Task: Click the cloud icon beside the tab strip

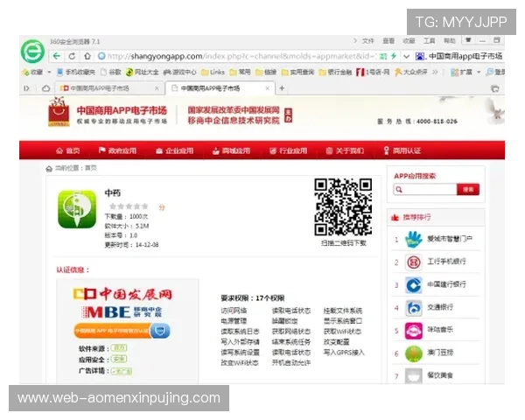Action: tap(45, 88)
